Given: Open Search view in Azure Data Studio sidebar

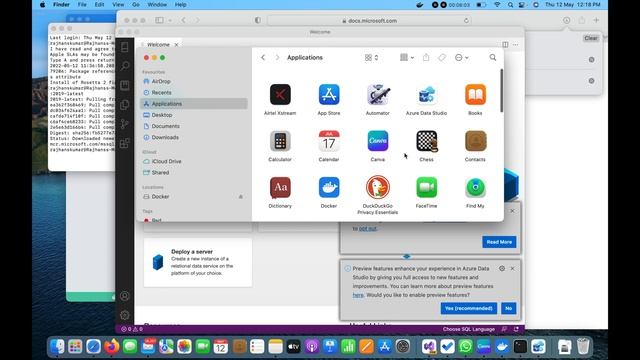Looking at the screenshot, I should [125, 66].
